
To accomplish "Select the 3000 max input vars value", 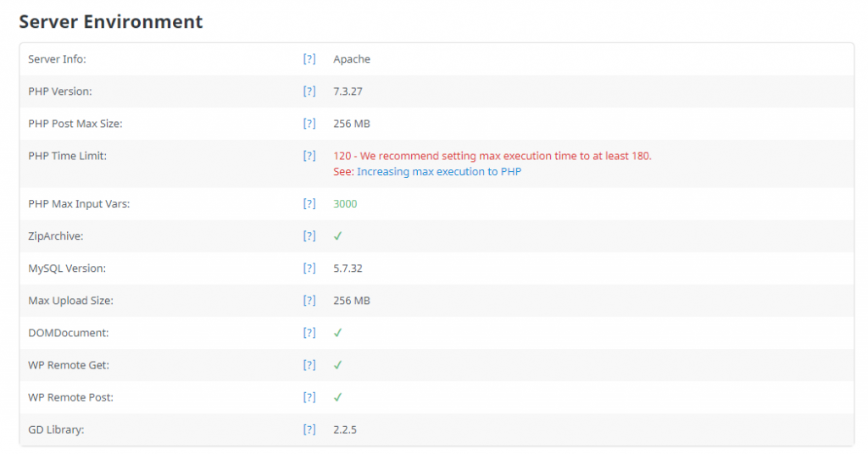I will coord(345,204).
